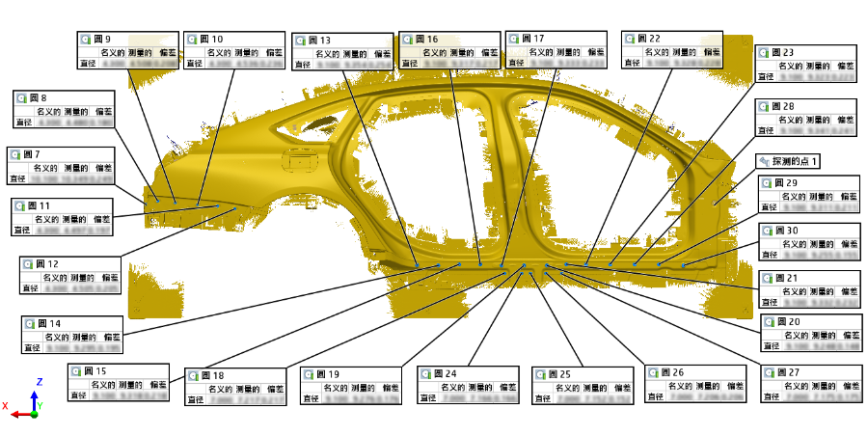
Task: Select the circle icon in the 圆 7 annotation
Action: [x=14, y=154]
